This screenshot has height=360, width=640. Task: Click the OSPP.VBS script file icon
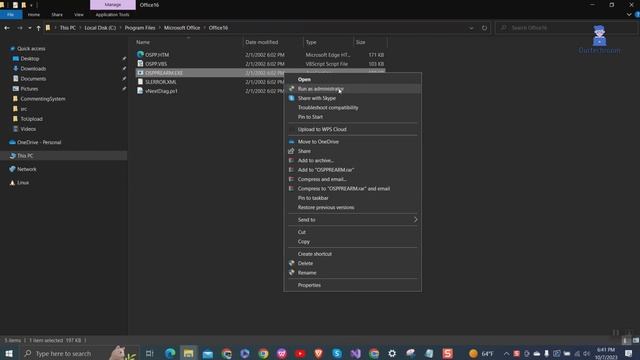point(140,63)
